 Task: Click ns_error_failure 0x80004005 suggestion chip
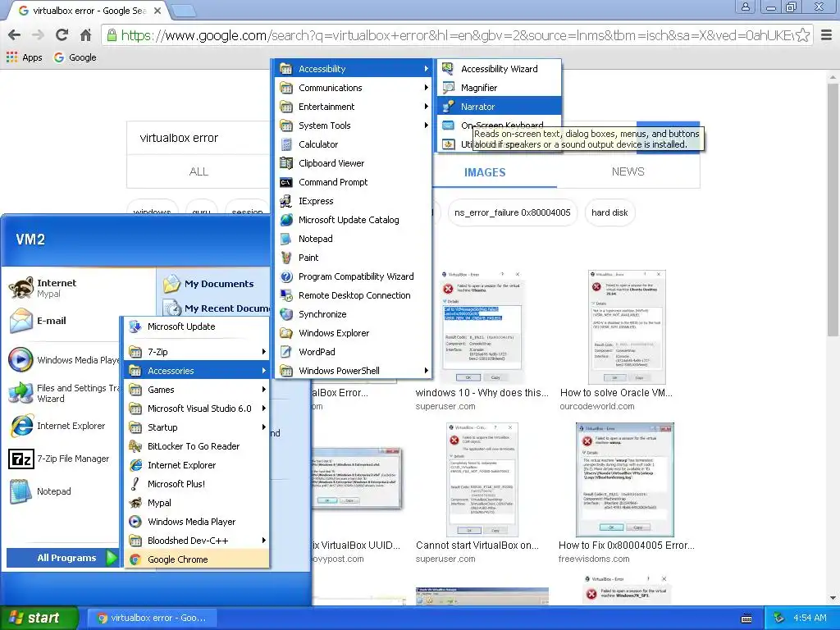click(x=512, y=212)
